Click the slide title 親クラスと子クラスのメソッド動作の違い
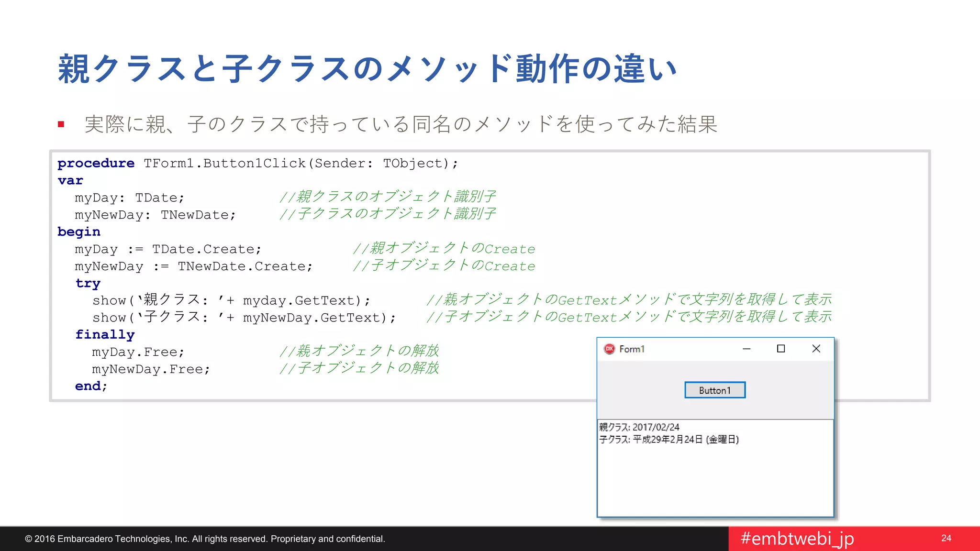The image size is (980, 551). [367, 69]
